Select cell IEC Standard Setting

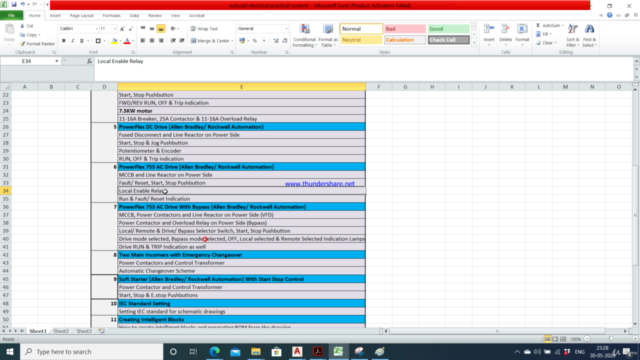[x=241, y=303]
